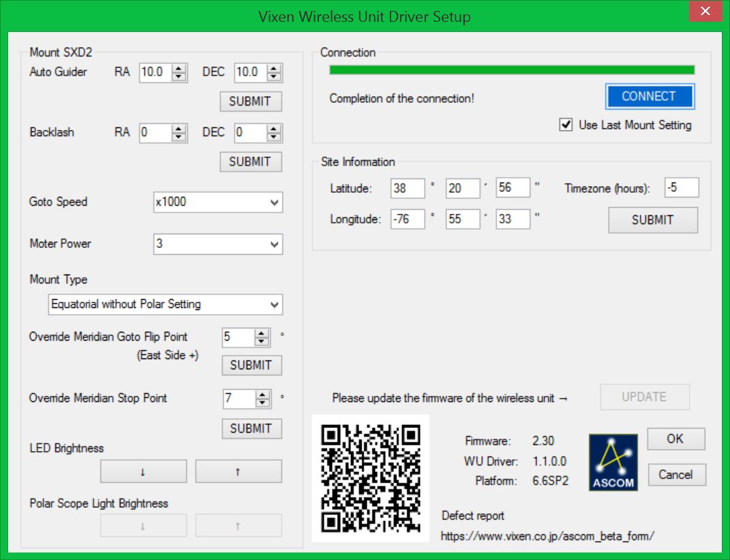The width and height of the screenshot is (730, 560).
Task: Click the QR code image
Action: [x=370, y=478]
